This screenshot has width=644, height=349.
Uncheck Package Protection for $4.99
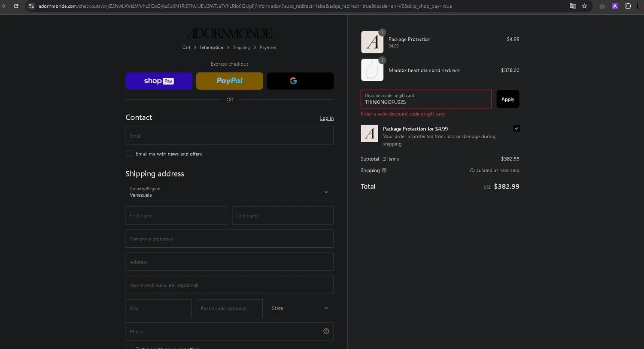pos(516,128)
